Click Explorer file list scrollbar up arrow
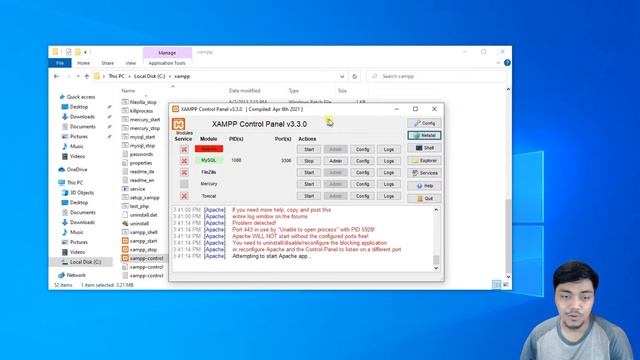 click(x=508, y=89)
